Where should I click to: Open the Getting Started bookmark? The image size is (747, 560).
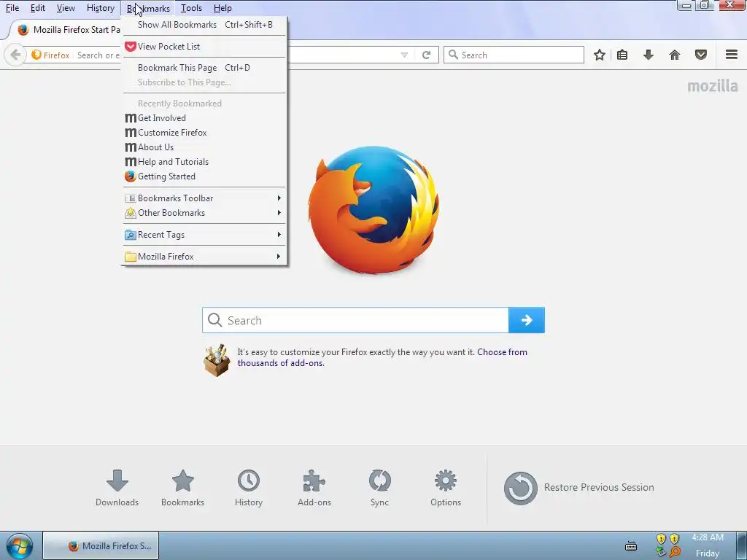click(x=205, y=176)
